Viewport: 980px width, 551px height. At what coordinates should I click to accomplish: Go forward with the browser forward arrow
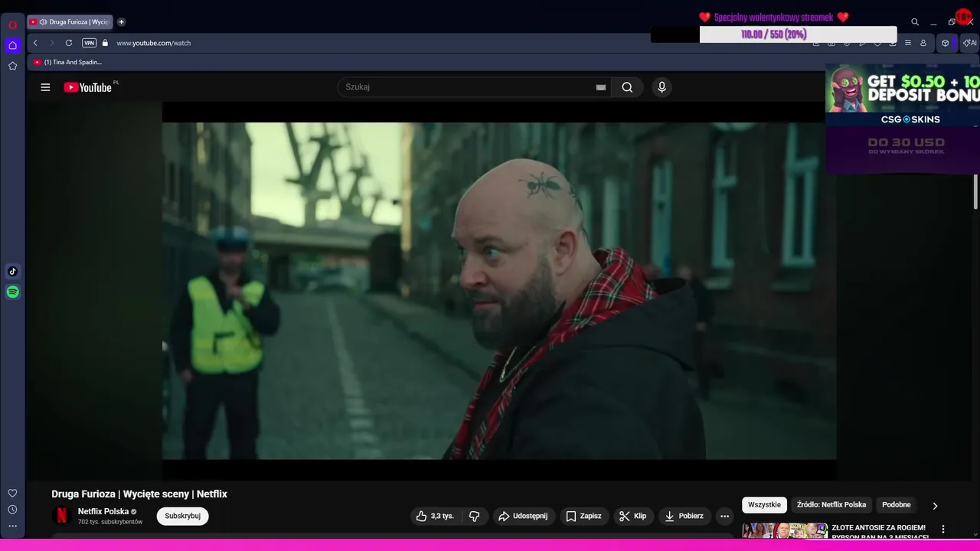pyautogui.click(x=52, y=43)
